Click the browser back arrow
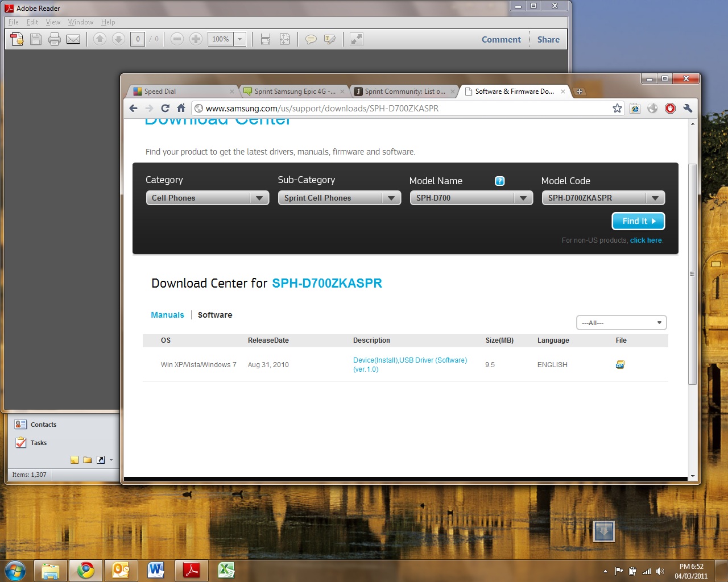 point(134,109)
